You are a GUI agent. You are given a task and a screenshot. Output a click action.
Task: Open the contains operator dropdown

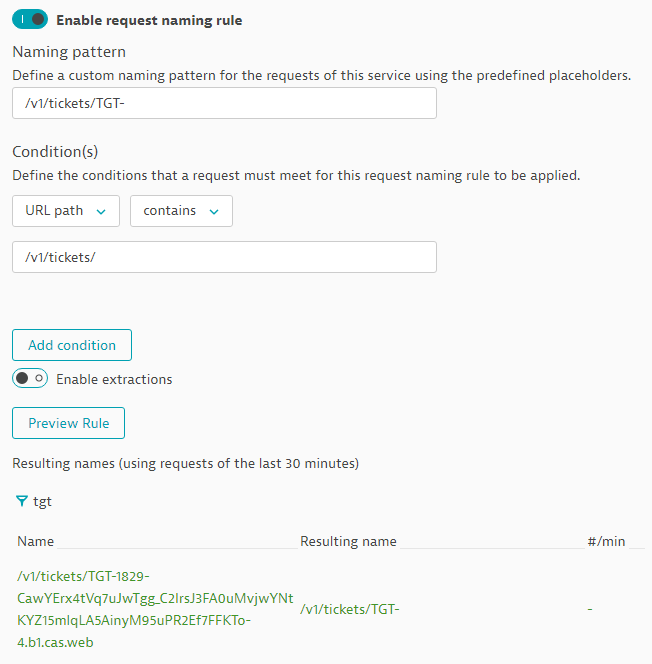181,211
